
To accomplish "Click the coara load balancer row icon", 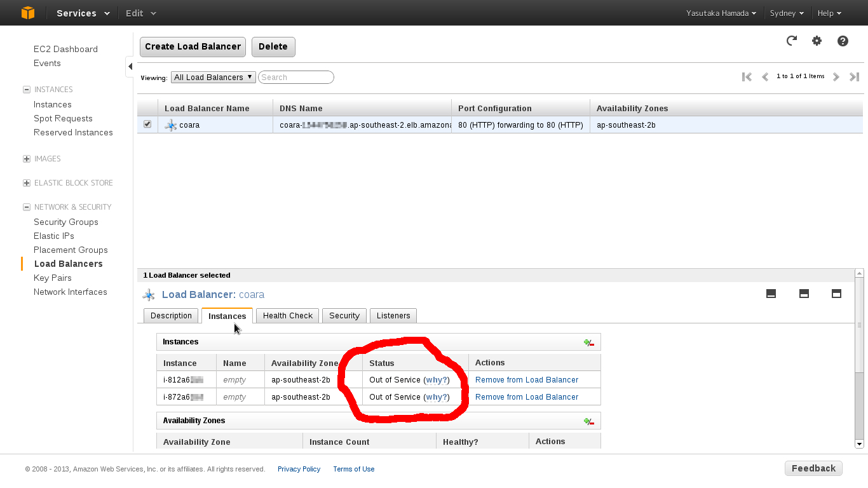I will 170,125.
